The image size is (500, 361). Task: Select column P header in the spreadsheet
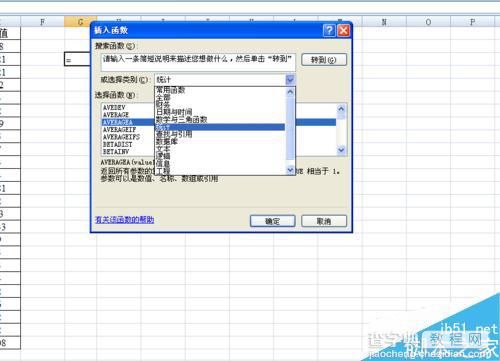[472, 22]
